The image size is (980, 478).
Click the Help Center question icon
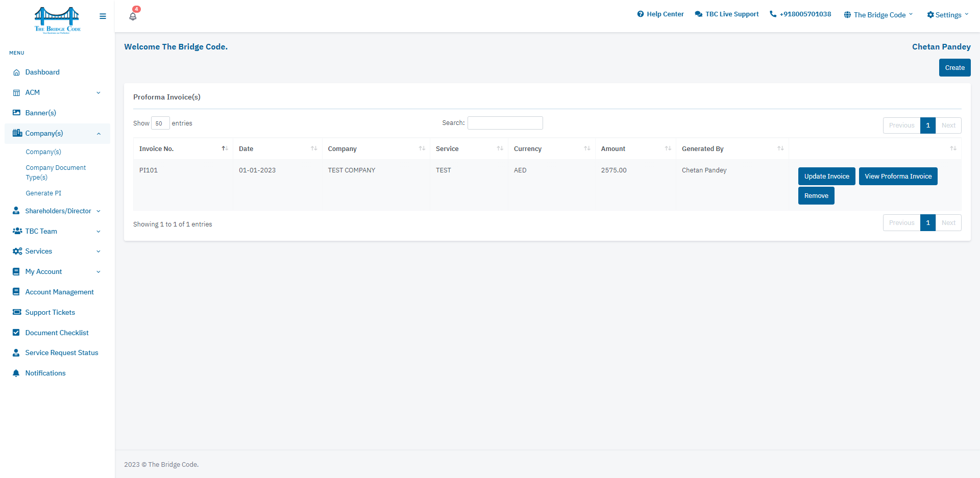point(641,14)
